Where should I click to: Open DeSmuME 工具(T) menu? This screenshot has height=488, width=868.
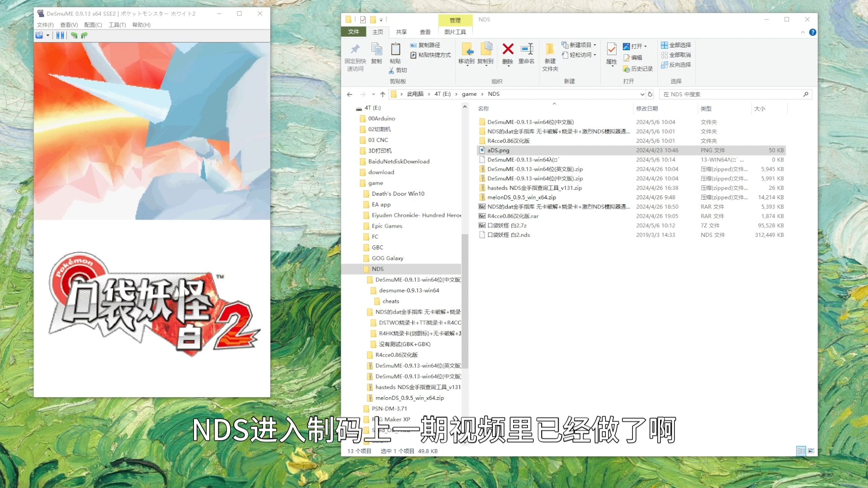click(117, 25)
